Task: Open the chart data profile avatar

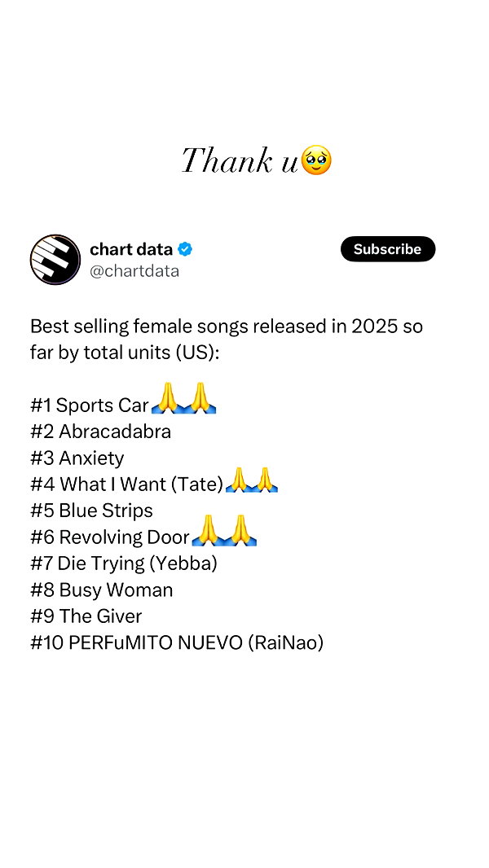Action: (x=55, y=259)
